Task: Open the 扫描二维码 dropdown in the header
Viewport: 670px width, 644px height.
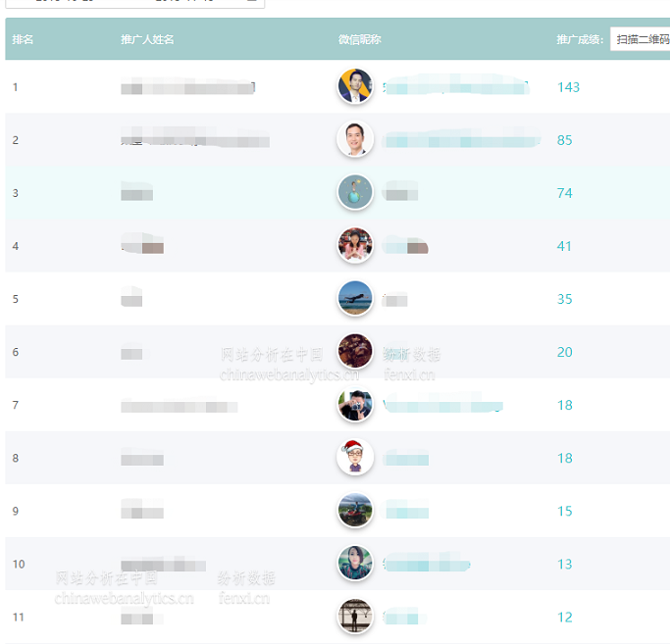Action: [641, 40]
